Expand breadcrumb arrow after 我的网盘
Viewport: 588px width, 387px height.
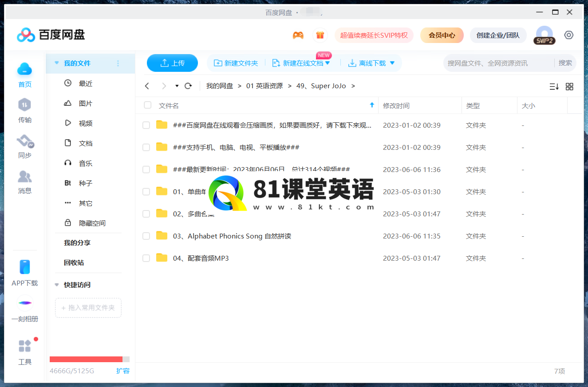[x=240, y=86]
